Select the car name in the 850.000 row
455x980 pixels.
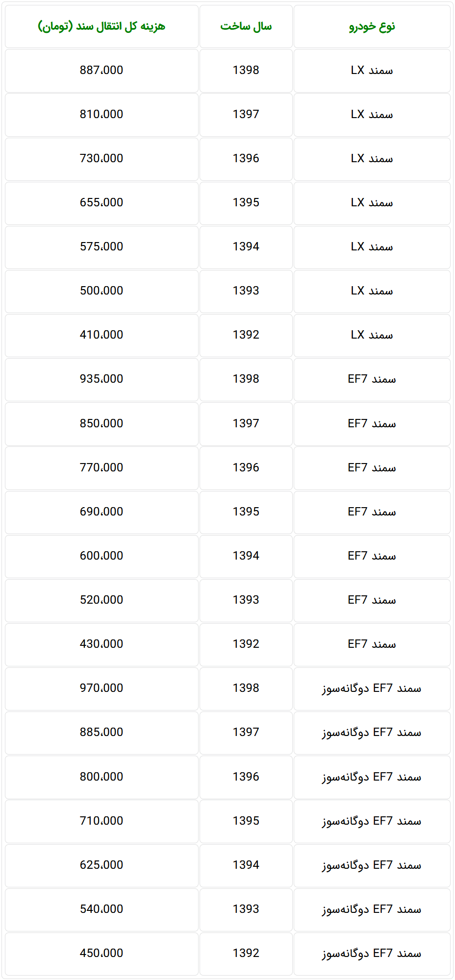point(372,423)
